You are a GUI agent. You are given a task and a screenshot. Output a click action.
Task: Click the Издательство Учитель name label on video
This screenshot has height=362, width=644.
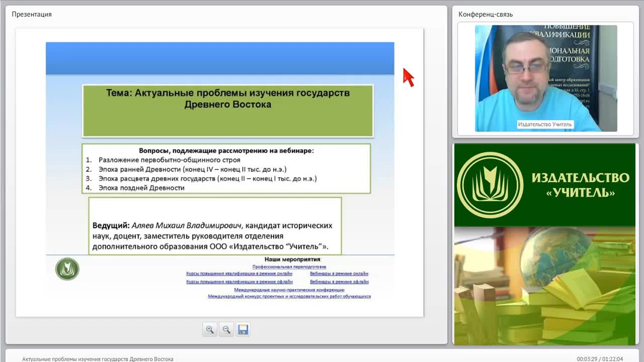pos(545,124)
